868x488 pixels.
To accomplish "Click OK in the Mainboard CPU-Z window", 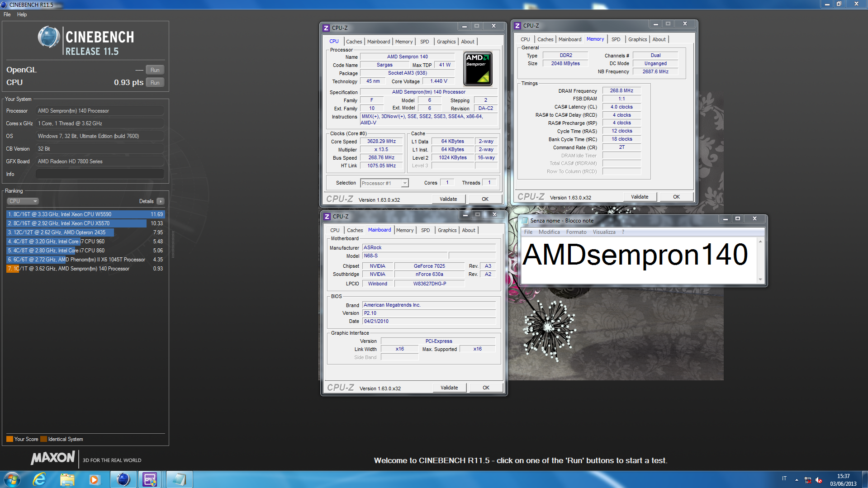I will pyautogui.click(x=486, y=388).
